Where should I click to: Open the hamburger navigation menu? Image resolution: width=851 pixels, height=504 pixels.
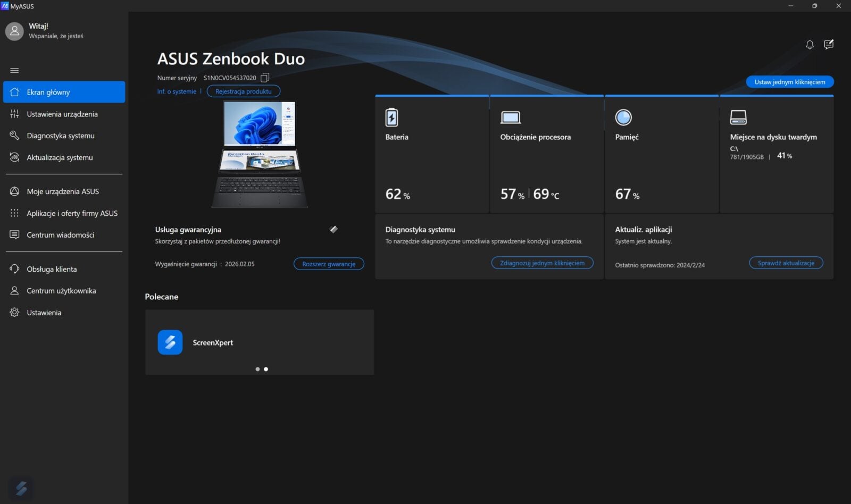point(14,70)
